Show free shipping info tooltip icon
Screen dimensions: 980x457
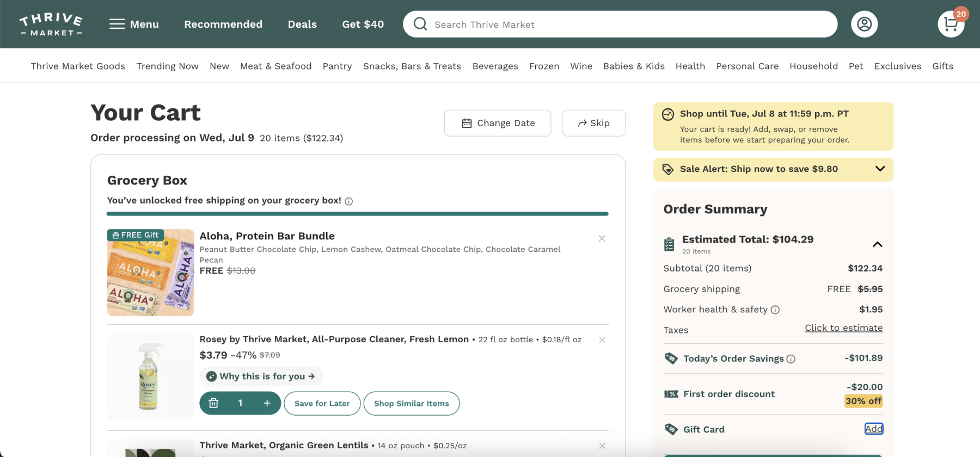tap(349, 201)
